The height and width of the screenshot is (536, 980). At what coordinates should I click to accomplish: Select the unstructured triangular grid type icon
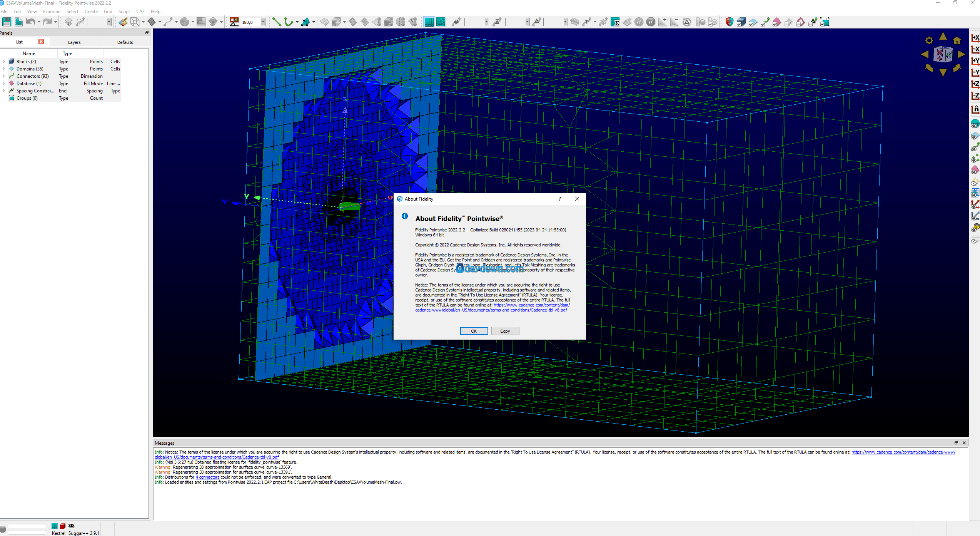pos(441,22)
